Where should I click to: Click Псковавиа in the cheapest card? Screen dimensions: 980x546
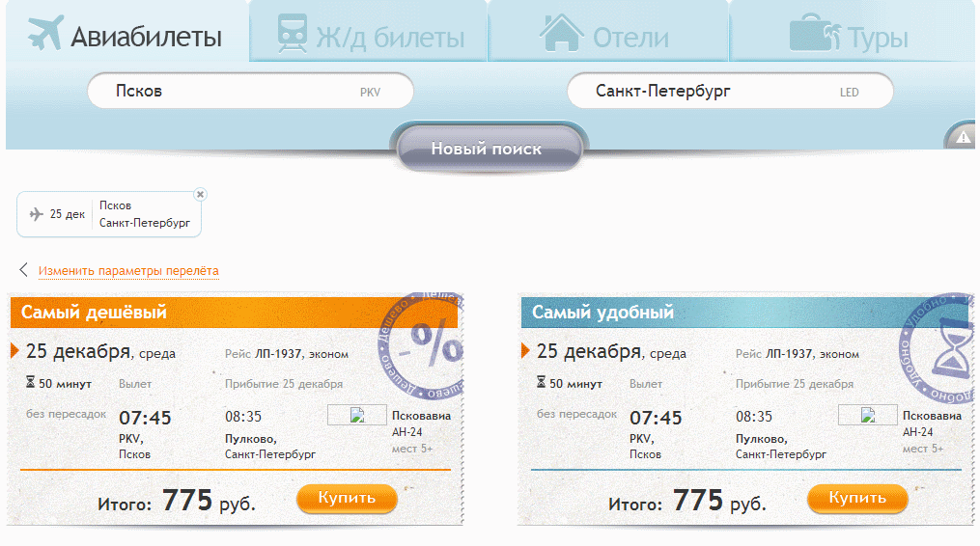click(421, 416)
